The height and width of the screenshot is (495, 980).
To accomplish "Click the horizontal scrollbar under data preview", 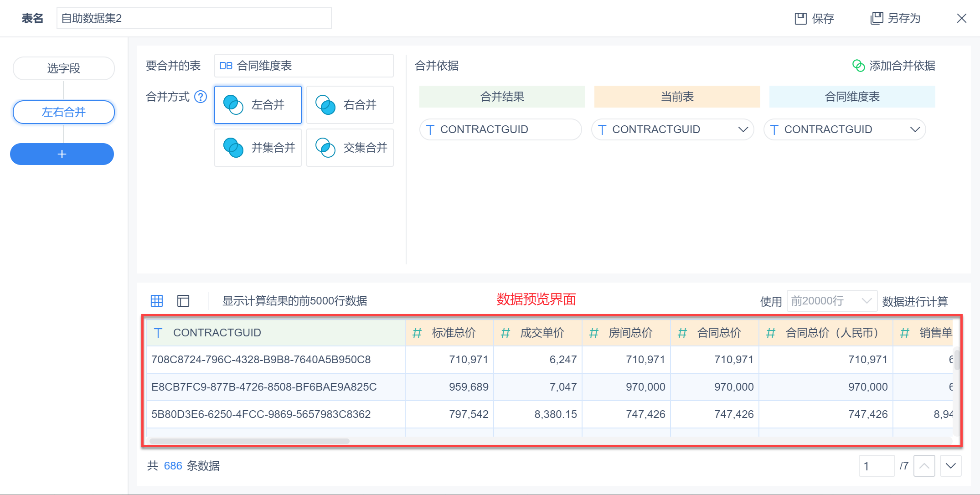I will tap(249, 441).
